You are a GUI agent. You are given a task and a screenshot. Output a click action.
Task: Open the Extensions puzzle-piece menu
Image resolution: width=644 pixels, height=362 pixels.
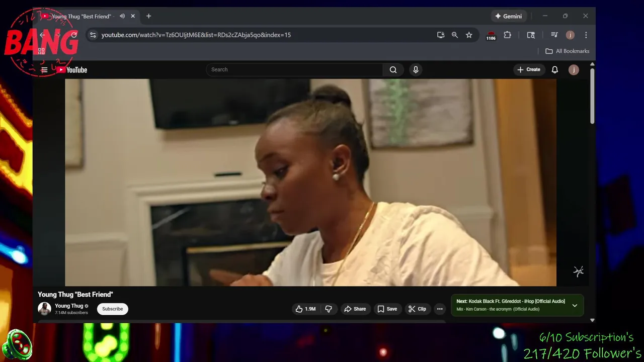(507, 35)
